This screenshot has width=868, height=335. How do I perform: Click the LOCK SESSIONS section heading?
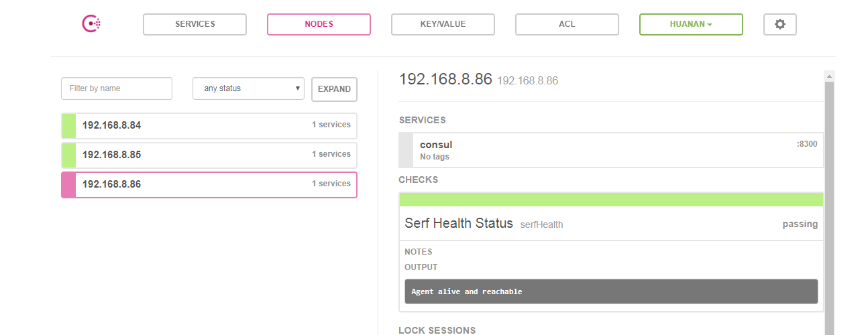tap(437, 330)
